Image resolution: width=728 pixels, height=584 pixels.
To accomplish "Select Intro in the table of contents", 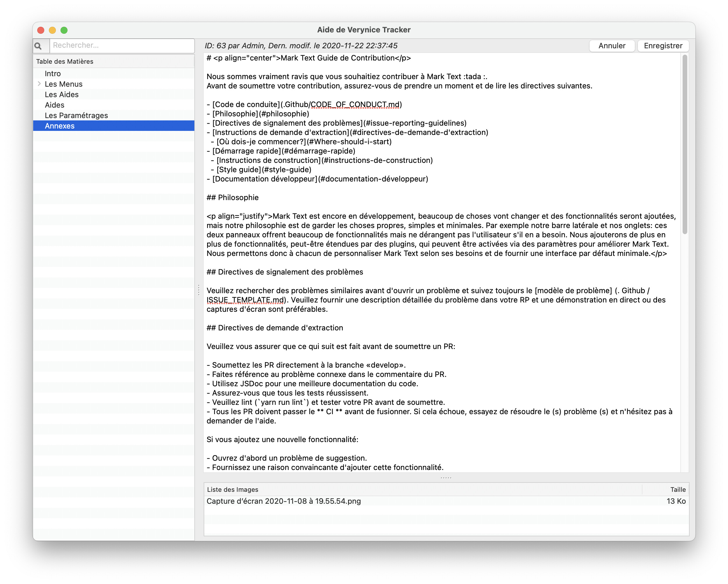I will point(53,74).
